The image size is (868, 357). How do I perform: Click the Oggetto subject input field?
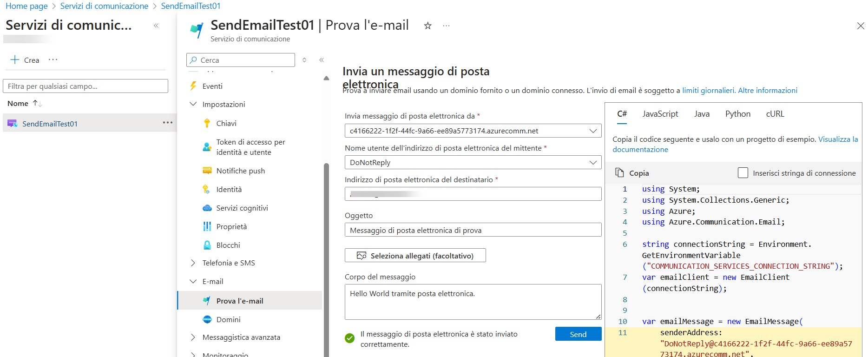coord(473,230)
